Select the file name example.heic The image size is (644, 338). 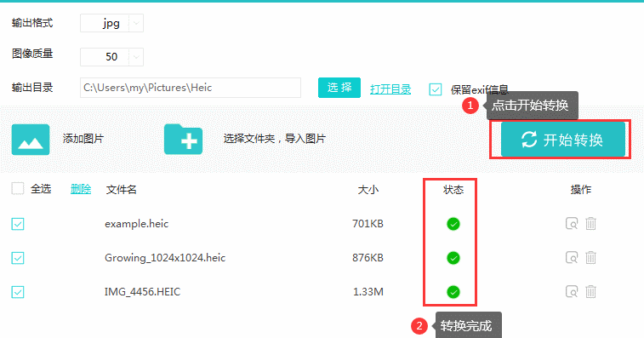pos(137,224)
